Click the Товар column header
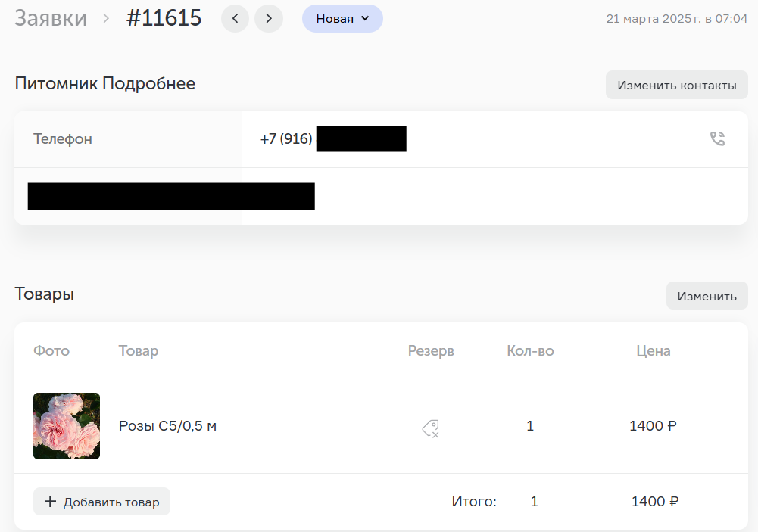 point(139,351)
